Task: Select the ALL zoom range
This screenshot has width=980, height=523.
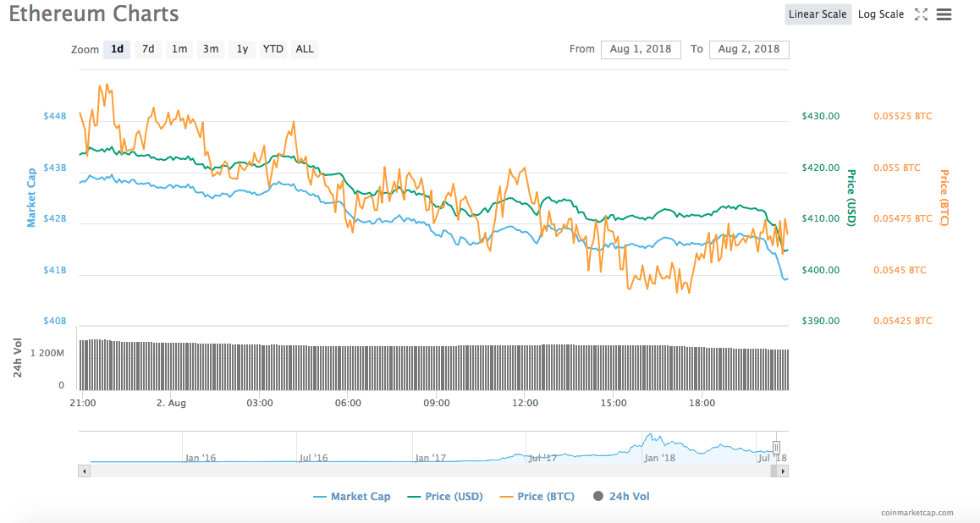Action: coord(305,49)
